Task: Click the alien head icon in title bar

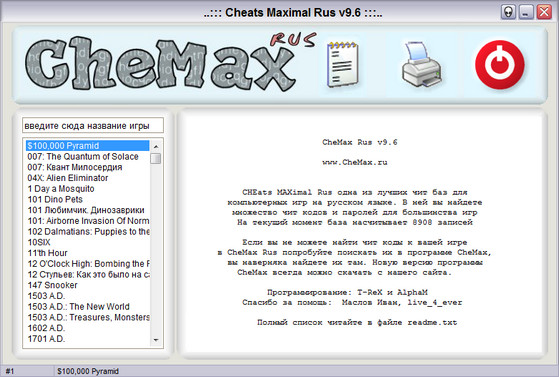Action: (508, 12)
